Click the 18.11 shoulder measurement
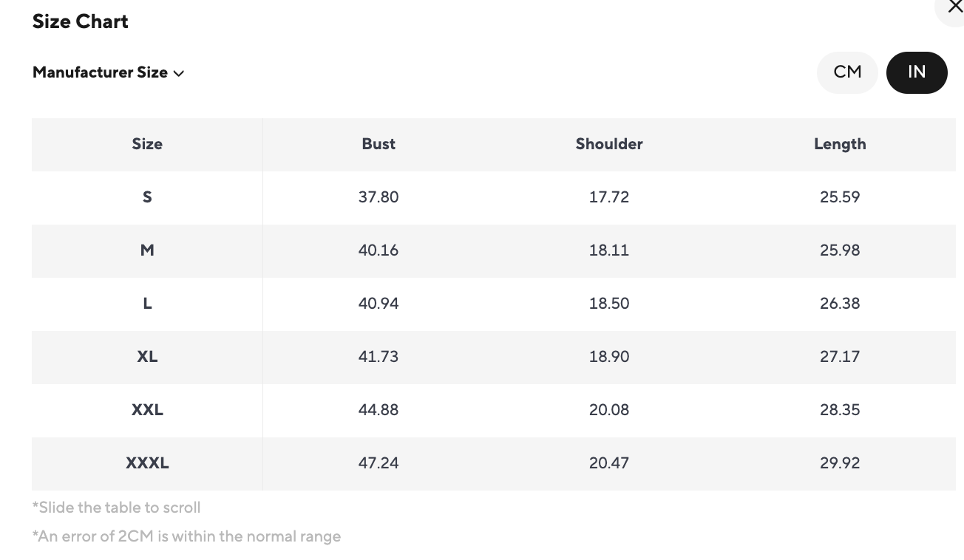The height and width of the screenshot is (560, 964). [609, 250]
